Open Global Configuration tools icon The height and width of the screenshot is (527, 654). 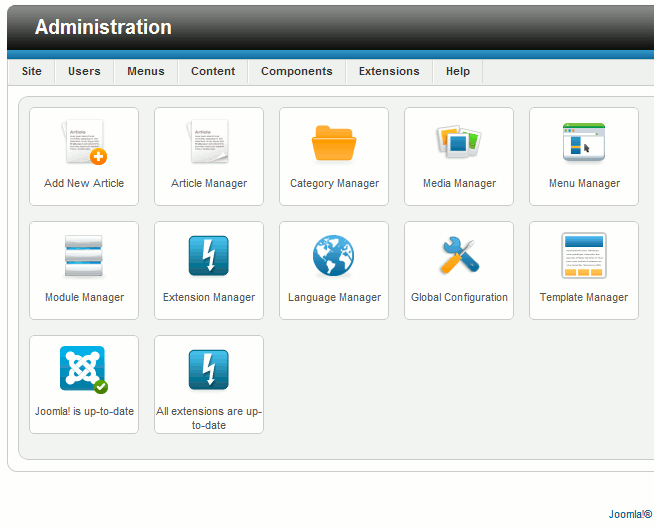pos(459,258)
